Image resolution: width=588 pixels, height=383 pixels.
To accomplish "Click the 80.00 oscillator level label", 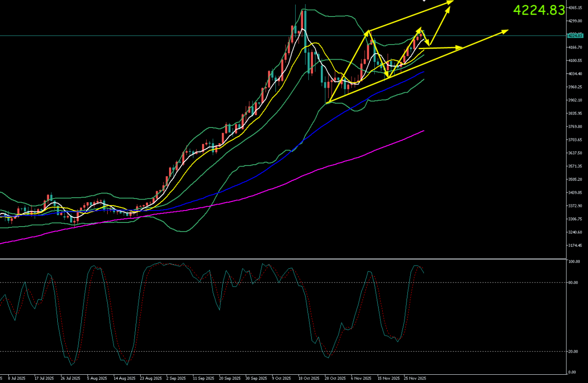I will (574, 283).
